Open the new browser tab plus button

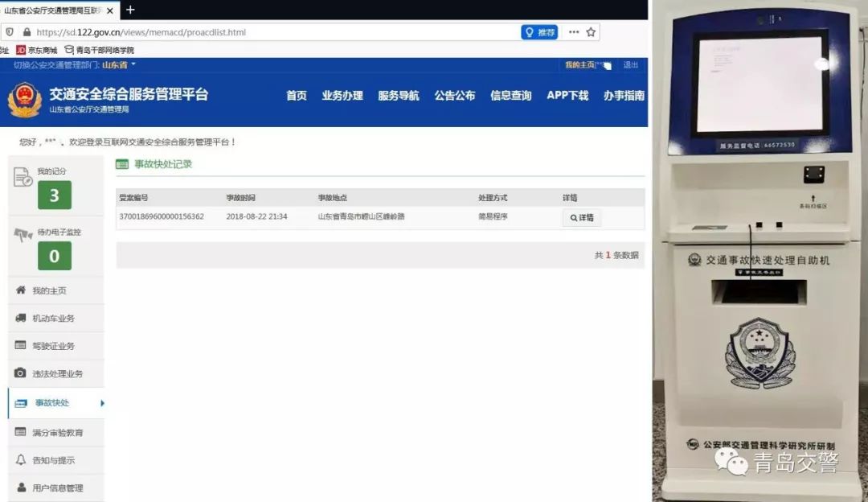coord(130,10)
